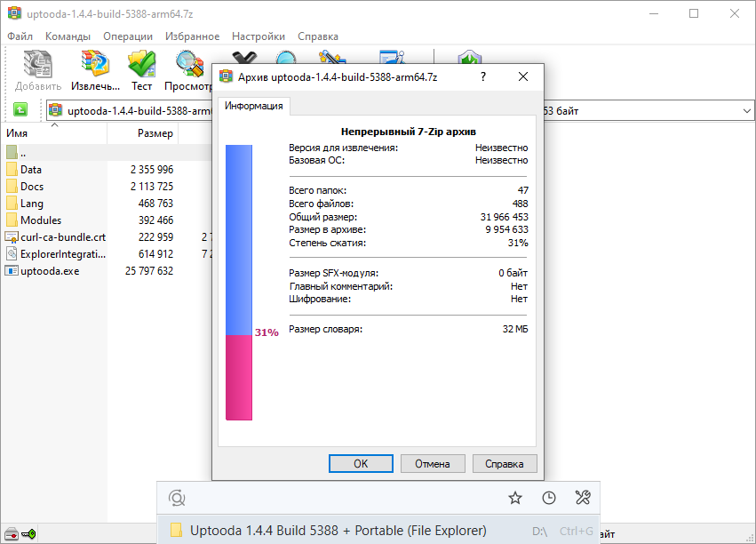Open the Операции menu
Screen dimensions: 756x544
click(x=128, y=36)
